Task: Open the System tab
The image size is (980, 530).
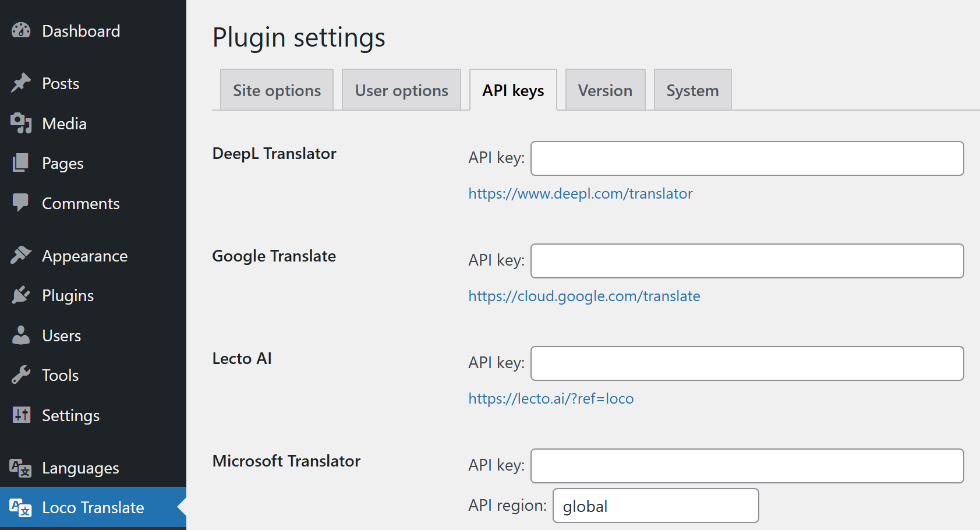Action: pos(692,90)
